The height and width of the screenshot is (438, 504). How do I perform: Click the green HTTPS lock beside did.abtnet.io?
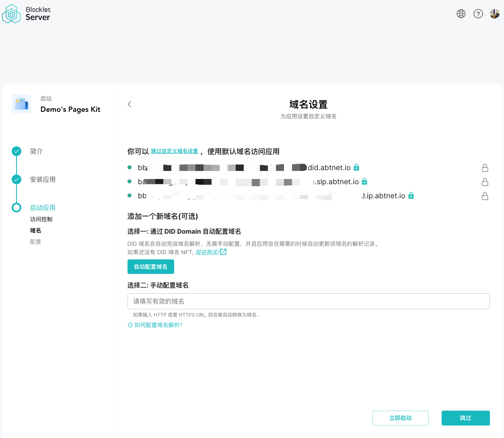tap(356, 167)
